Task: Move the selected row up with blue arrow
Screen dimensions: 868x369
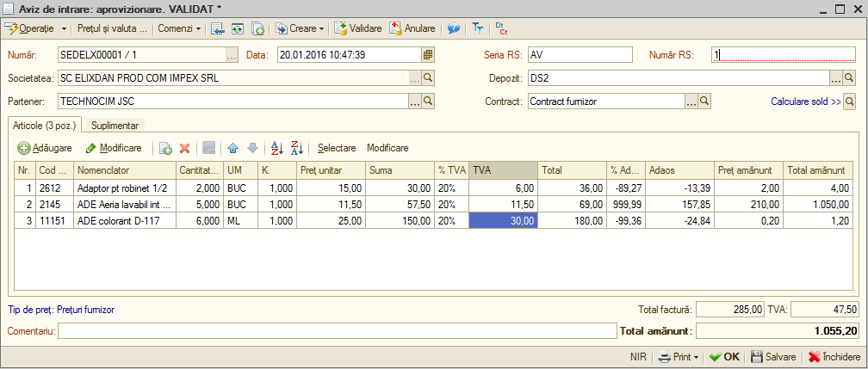Action: click(x=232, y=148)
